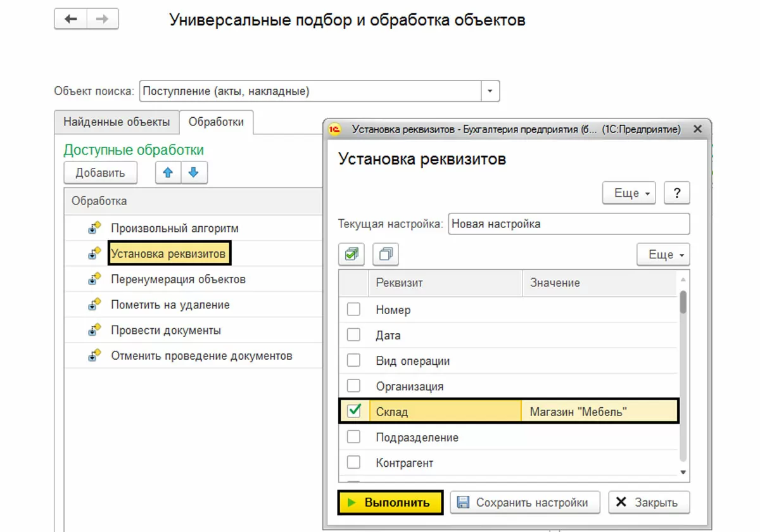This screenshot has width=760, height=532.
Task: Select the Провести документы processing
Action: coord(166,330)
